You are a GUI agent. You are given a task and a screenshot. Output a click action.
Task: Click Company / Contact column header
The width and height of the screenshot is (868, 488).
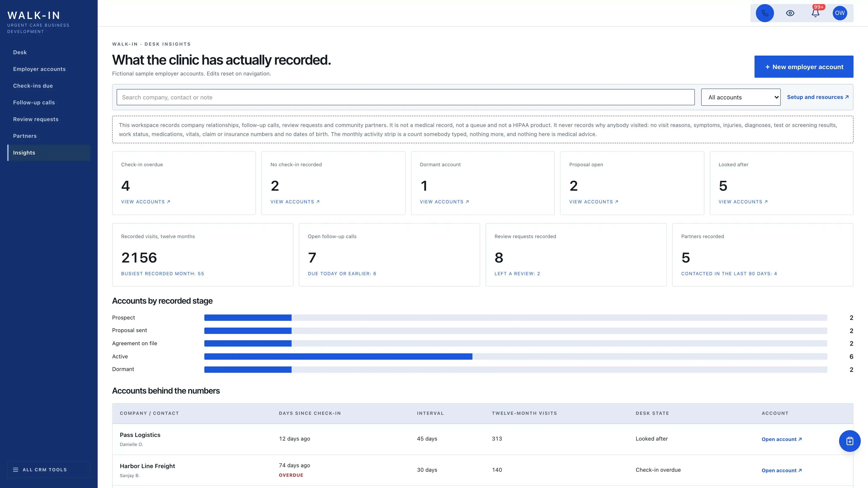pyautogui.click(x=149, y=413)
